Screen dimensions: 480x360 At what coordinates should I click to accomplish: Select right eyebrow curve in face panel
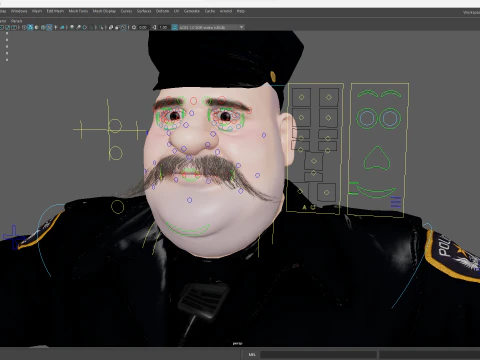tap(391, 93)
